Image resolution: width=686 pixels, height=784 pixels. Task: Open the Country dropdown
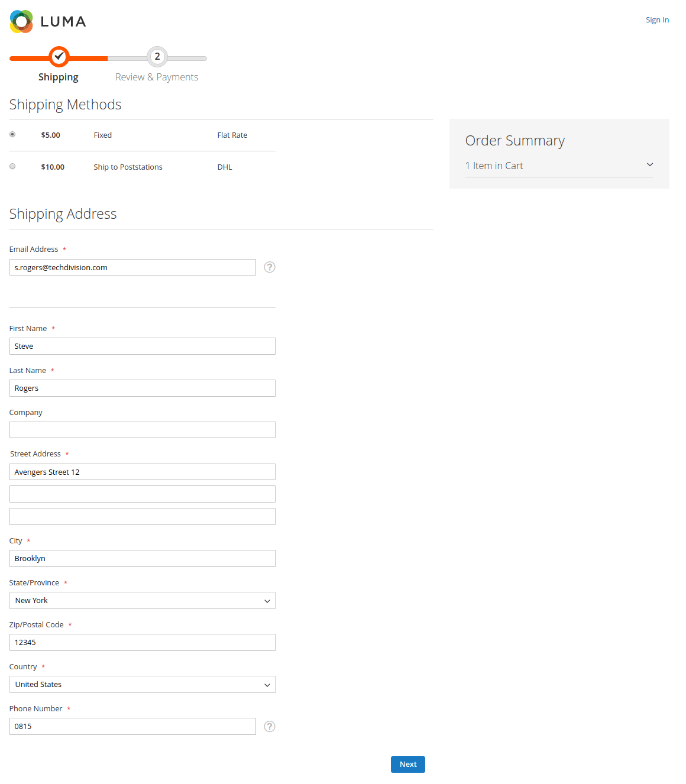143,685
